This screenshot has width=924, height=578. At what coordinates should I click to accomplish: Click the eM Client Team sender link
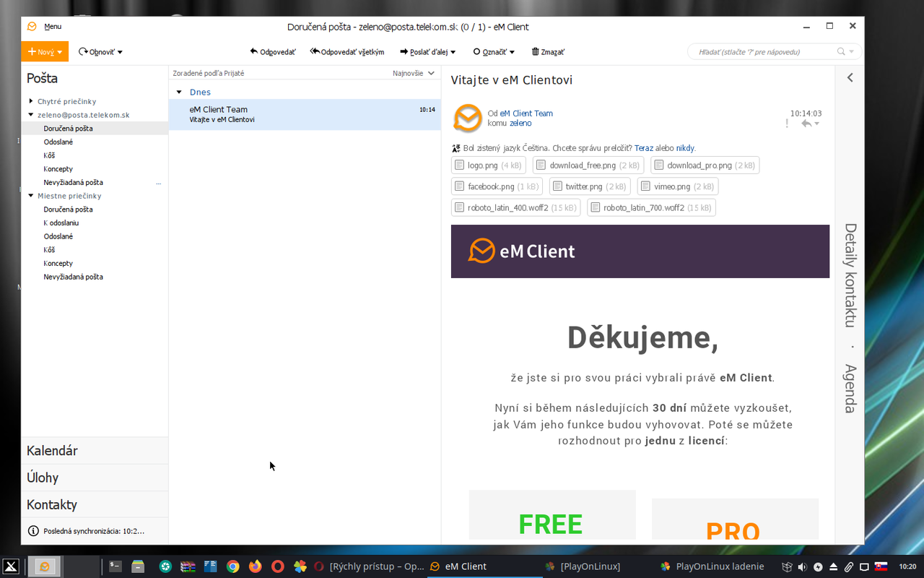point(526,113)
